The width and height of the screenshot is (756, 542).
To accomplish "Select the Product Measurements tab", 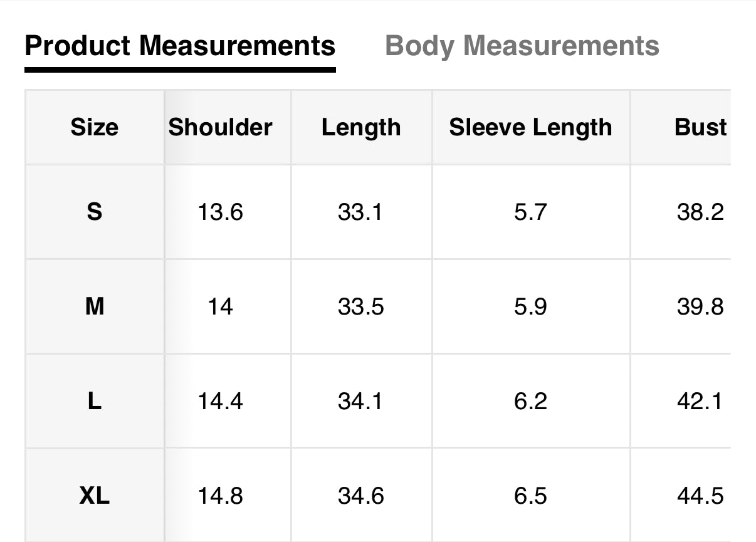I will coord(180,46).
